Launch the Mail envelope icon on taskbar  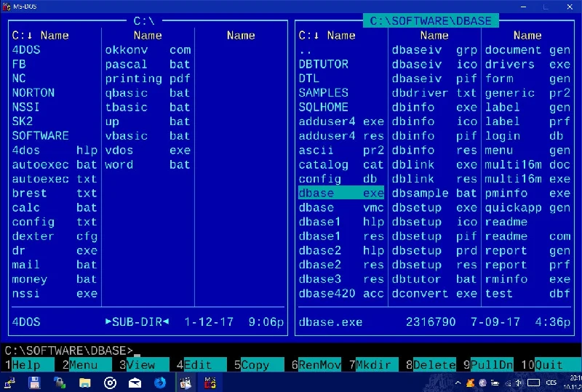[x=135, y=383]
